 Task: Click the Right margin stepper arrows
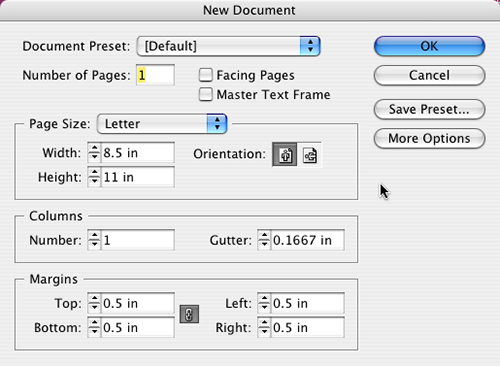coord(264,327)
